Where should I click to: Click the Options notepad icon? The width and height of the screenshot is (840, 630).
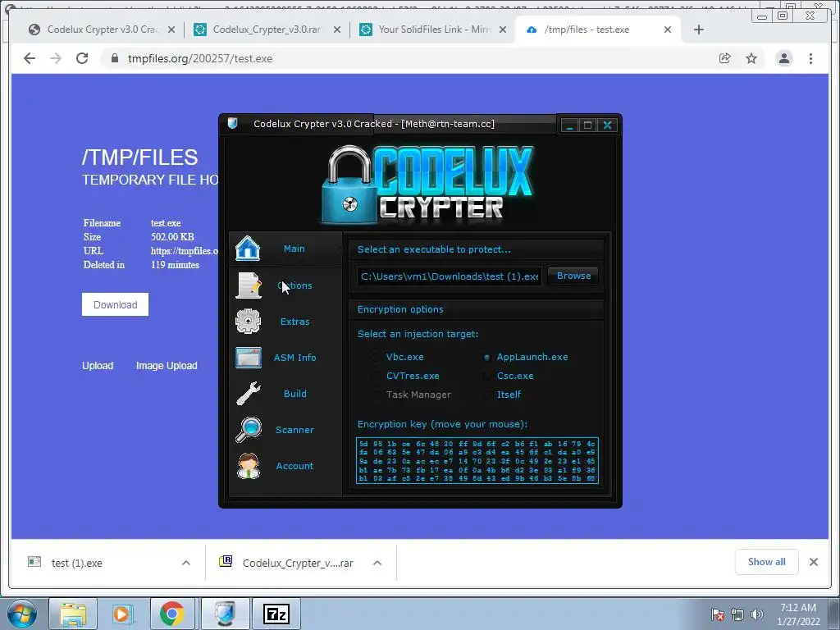249,285
